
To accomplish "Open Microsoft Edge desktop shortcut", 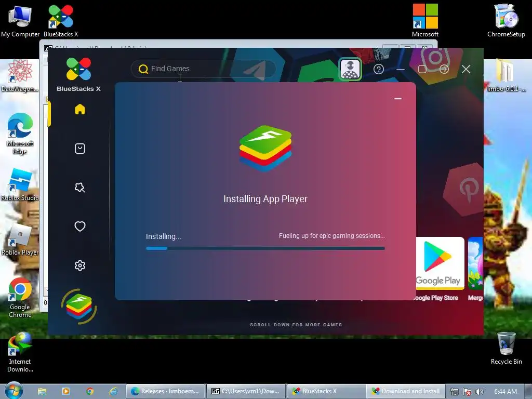I will click(x=20, y=134).
